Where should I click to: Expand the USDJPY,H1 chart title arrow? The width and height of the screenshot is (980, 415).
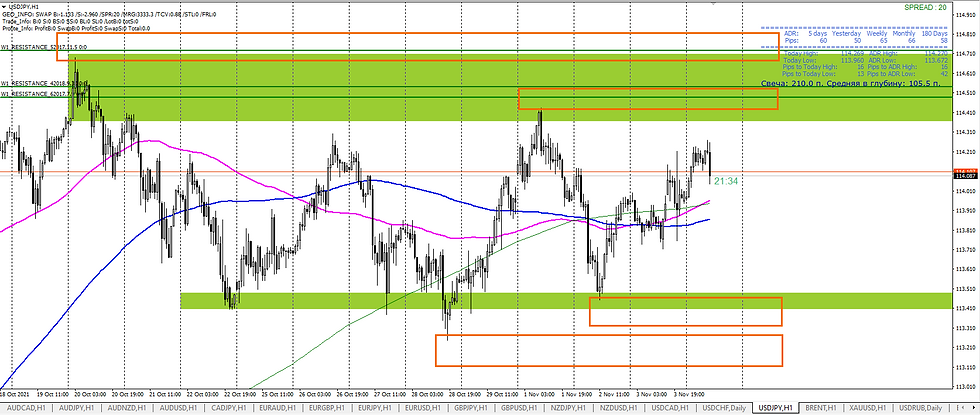point(6,6)
